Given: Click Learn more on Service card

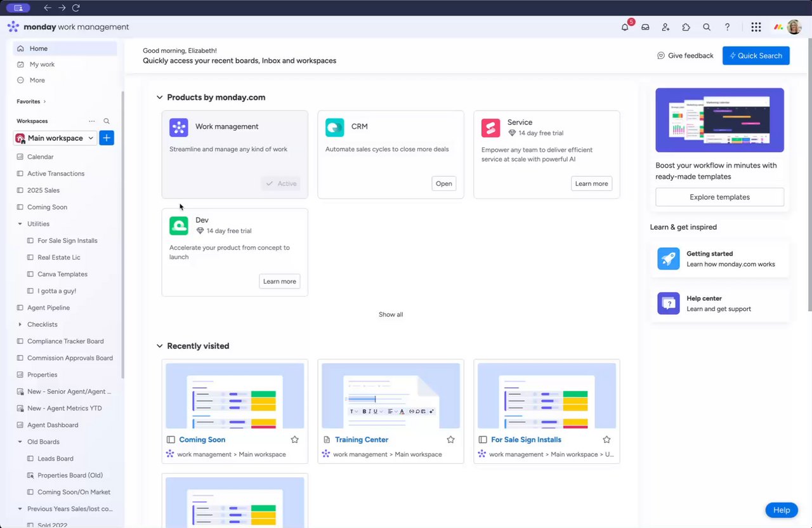Looking at the screenshot, I should click(591, 183).
